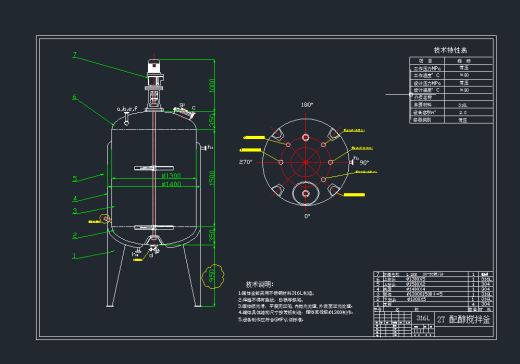The width and height of the screenshot is (520, 364).
Task: Select the nozzle label 'c' near the manhole
Action: 194,108
